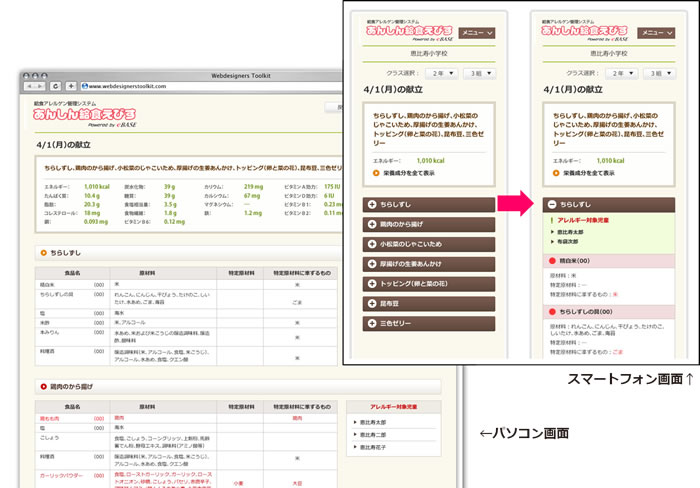Click the red circle icon beside ちらしずしの具(00) on the phone

[552, 312]
